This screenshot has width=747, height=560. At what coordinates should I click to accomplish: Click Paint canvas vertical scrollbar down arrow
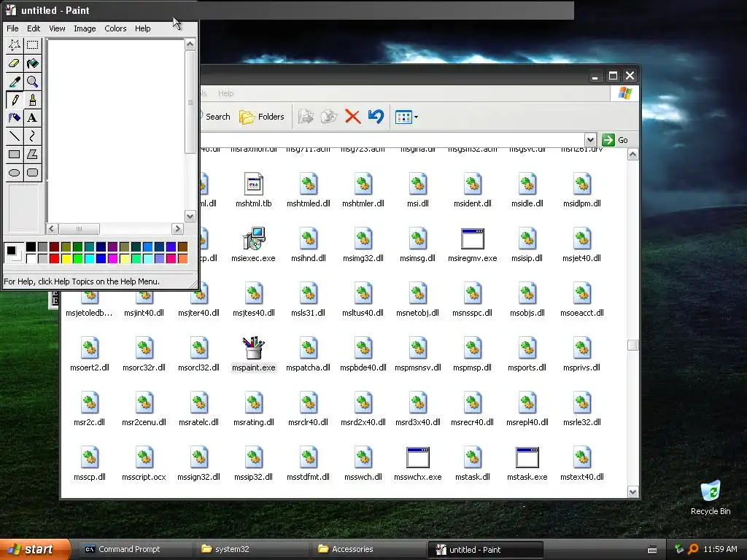[x=190, y=216]
